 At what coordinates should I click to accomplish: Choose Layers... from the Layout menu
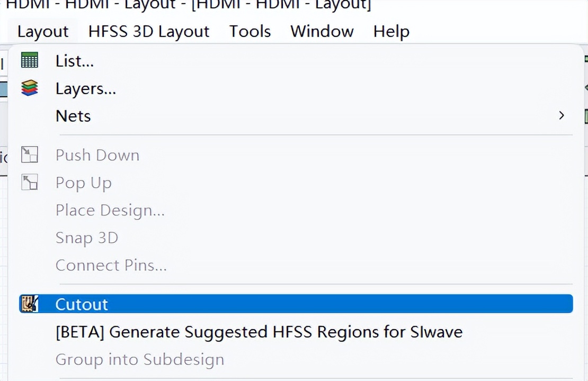pos(86,88)
